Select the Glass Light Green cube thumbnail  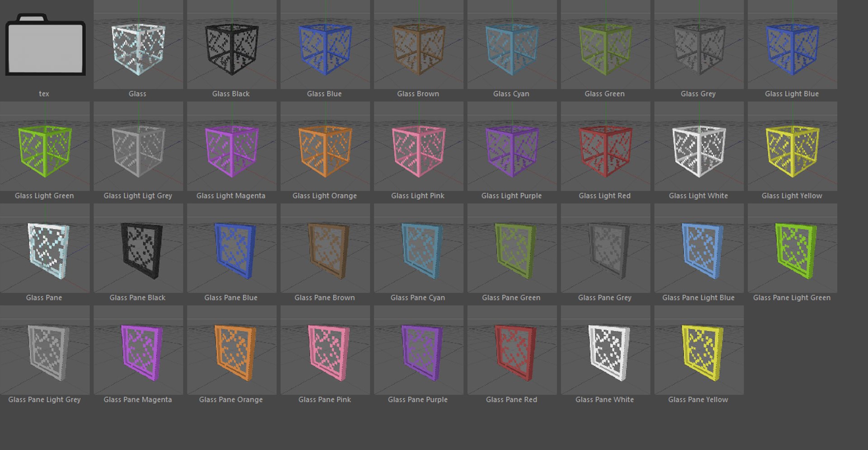click(45, 146)
